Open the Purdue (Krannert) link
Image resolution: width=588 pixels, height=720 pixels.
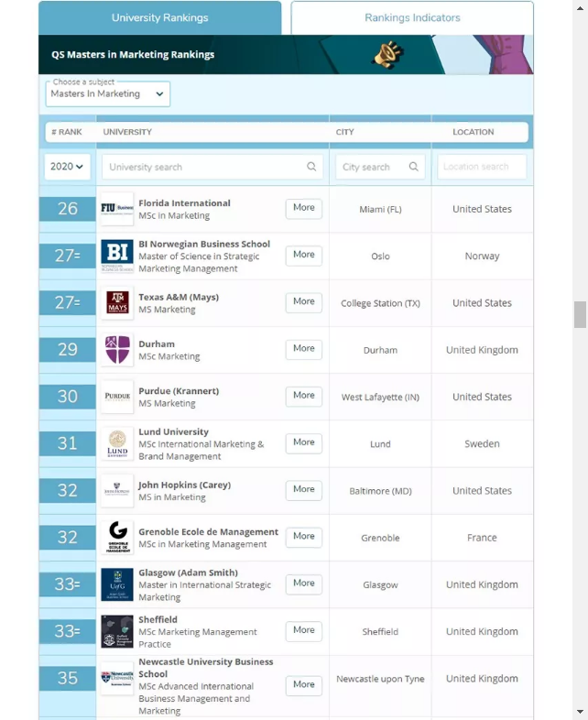click(179, 391)
